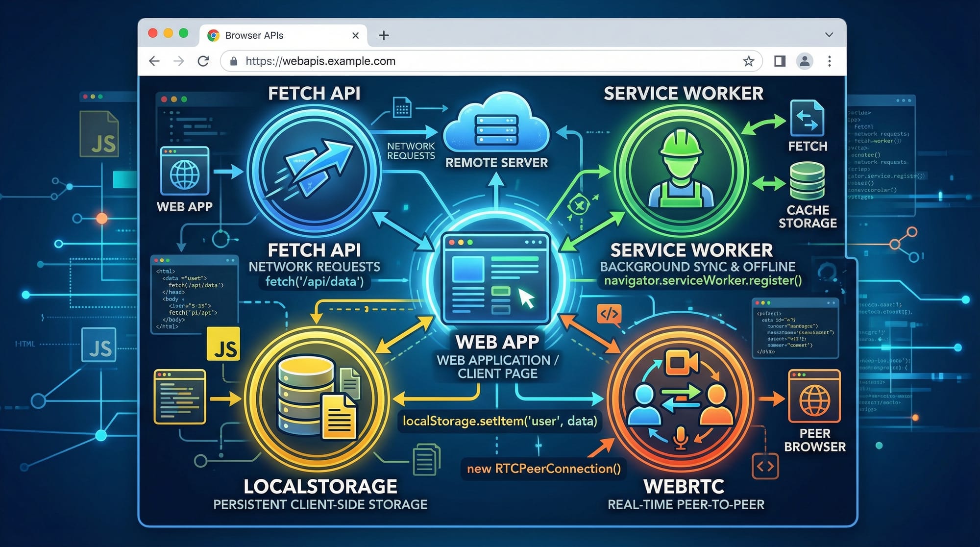Expand the chevron at top right corner
Screen dimensions: 980x547
pyautogui.click(x=828, y=35)
